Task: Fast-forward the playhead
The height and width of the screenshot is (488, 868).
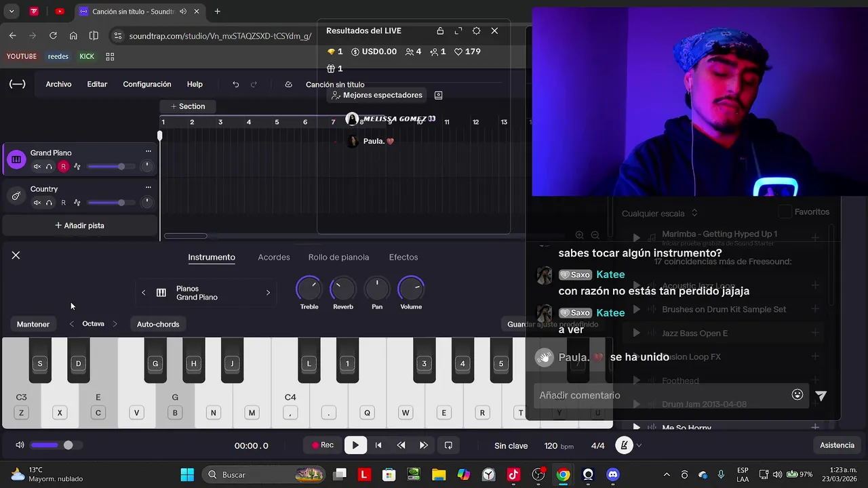Action: pyautogui.click(x=424, y=445)
